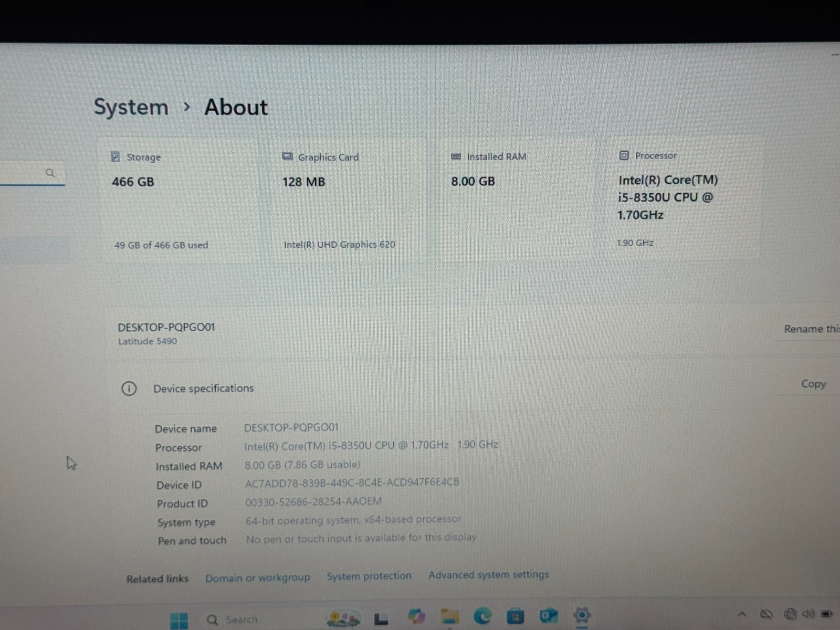Image resolution: width=840 pixels, height=630 pixels.
Task: Select the Device name value DESKTOP-PQPGO01
Action: 291,427
